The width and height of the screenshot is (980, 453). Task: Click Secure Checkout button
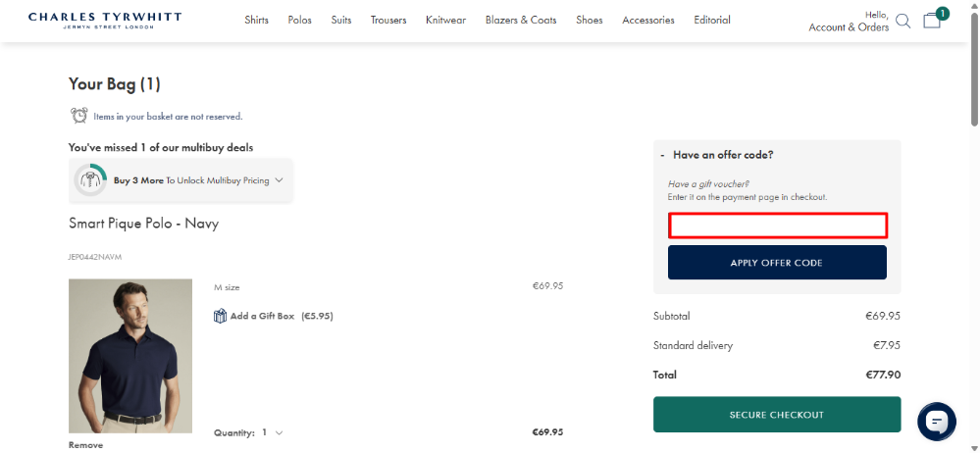point(777,414)
